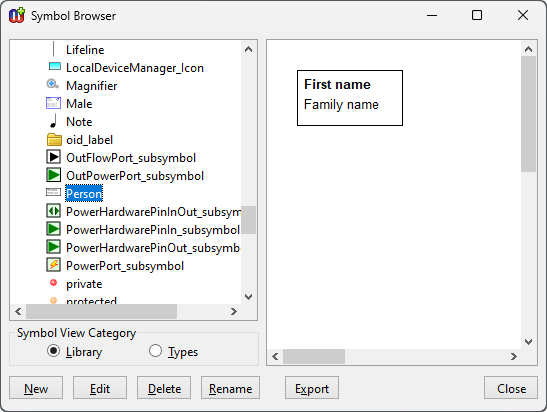Click preview pane scroll up arrow
The image size is (547, 412).
[529, 49]
